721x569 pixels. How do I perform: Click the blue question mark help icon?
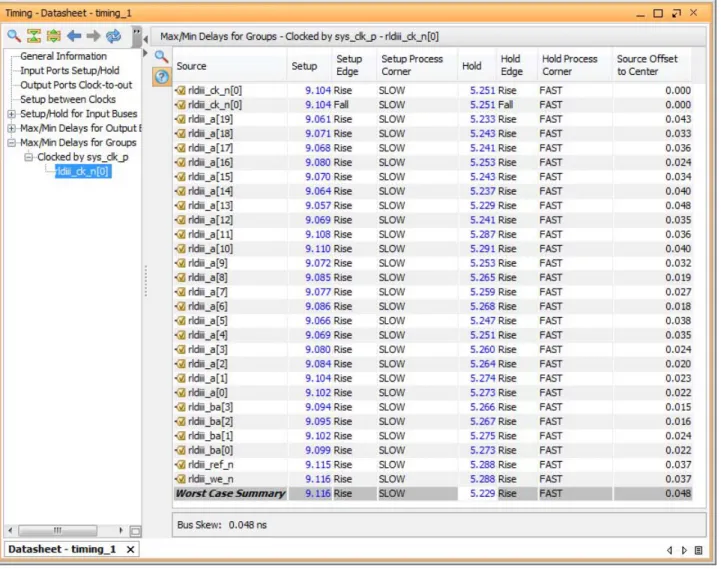161,76
